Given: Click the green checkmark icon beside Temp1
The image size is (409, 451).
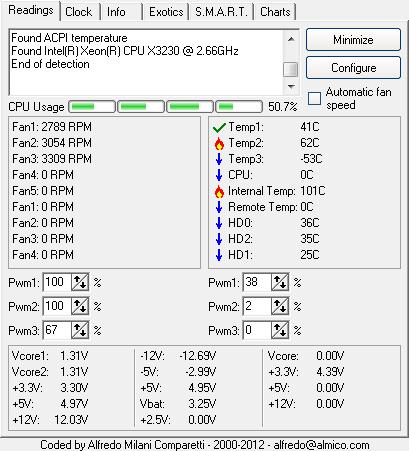Looking at the screenshot, I should coord(219,127).
